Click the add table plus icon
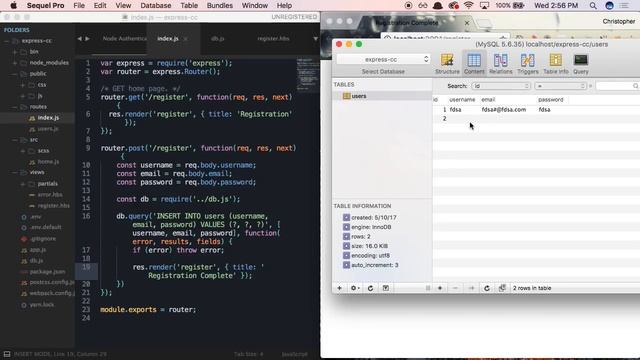 [339, 288]
